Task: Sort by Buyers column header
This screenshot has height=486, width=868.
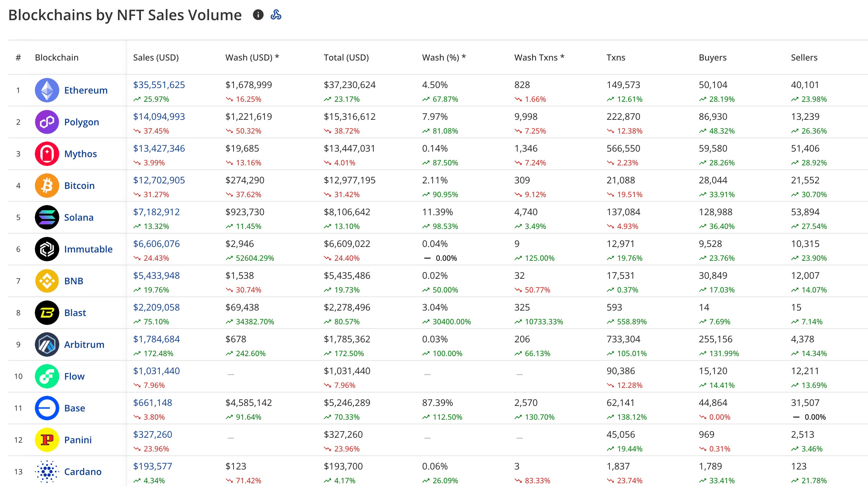Action: tap(712, 58)
